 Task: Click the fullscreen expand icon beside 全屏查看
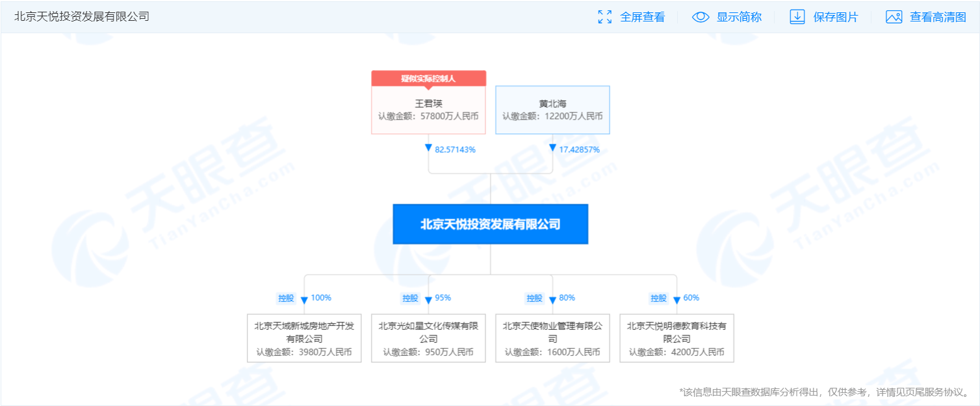point(605,17)
